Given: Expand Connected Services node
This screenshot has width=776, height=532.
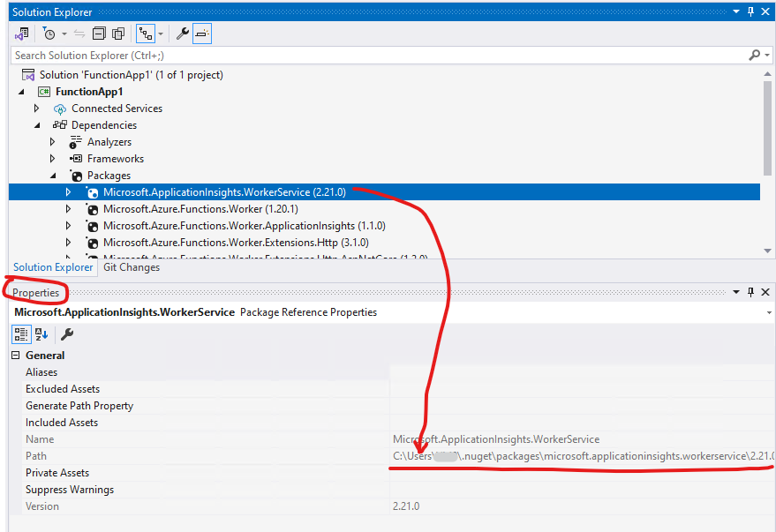Looking at the screenshot, I should 36,109.
